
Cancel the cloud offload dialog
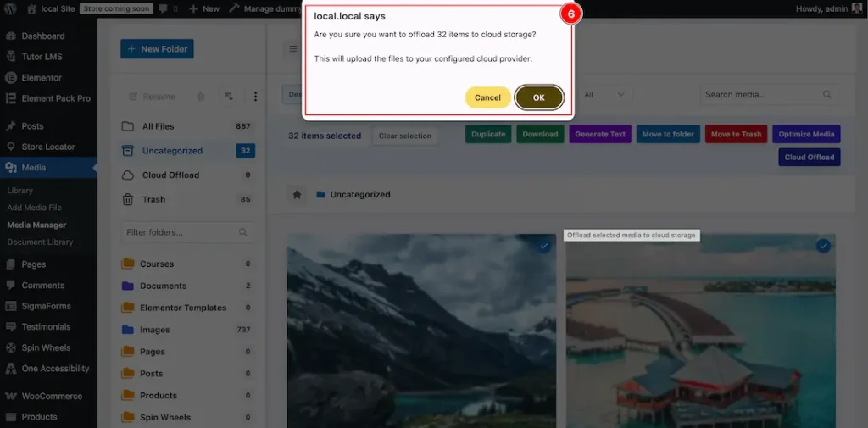[487, 98]
